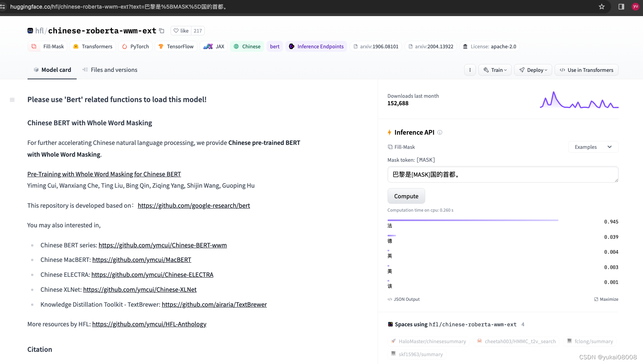Image resolution: width=643 pixels, height=364 pixels.
Task: Click the downloads last month chart
Action: pos(579,100)
